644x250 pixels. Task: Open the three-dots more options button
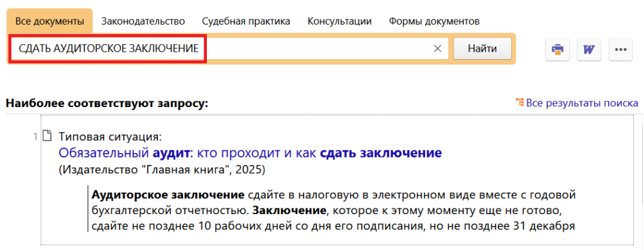click(x=620, y=49)
